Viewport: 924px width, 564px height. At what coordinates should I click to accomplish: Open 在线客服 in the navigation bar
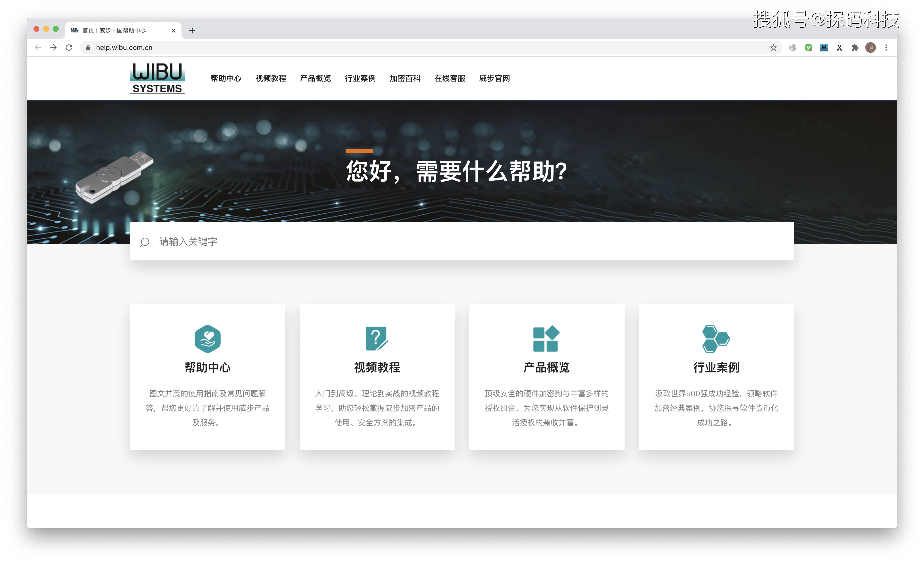[450, 78]
